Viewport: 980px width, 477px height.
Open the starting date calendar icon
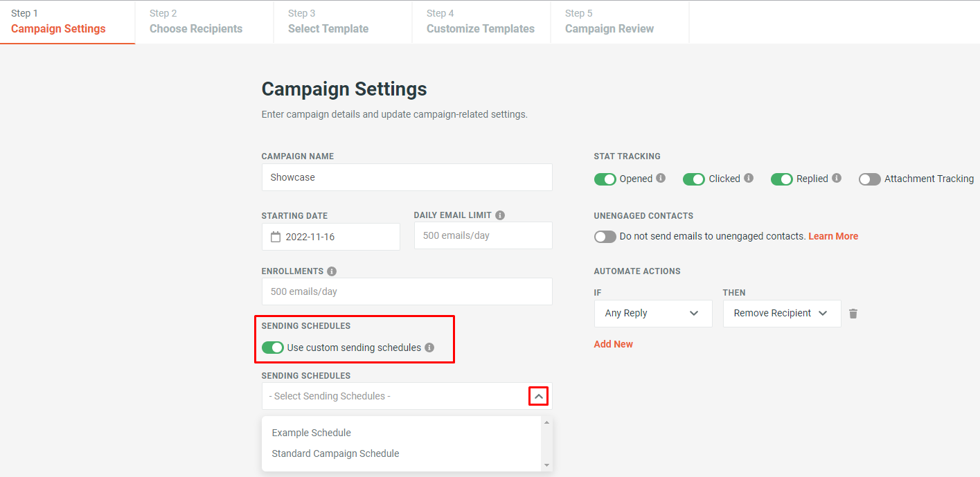click(x=274, y=237)
